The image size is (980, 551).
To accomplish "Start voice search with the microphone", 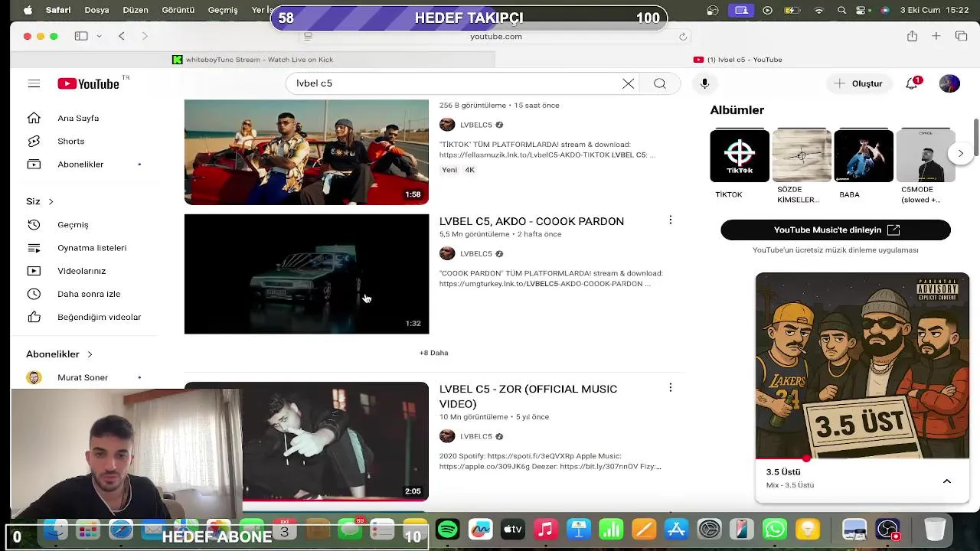I will pyautogui.click(x=704, y=83).
